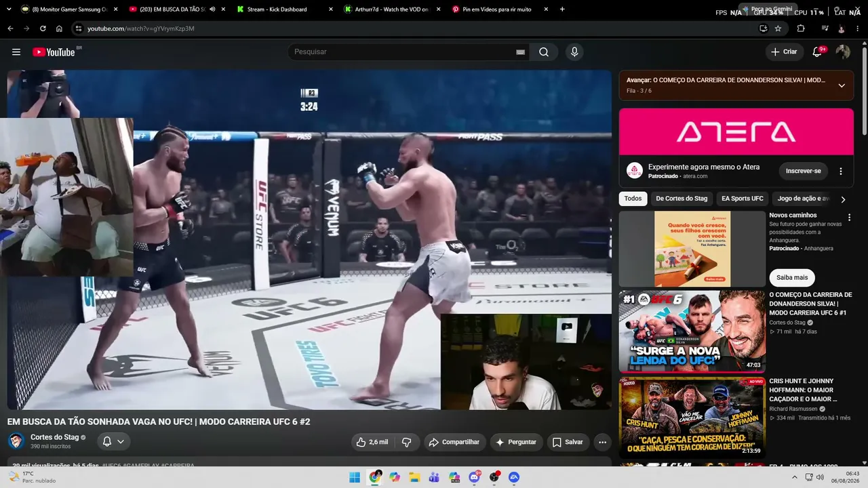Viewport: 868px width, 488px height.
Task: Open File Explorer from the taskbar
Action: point(414,477)
